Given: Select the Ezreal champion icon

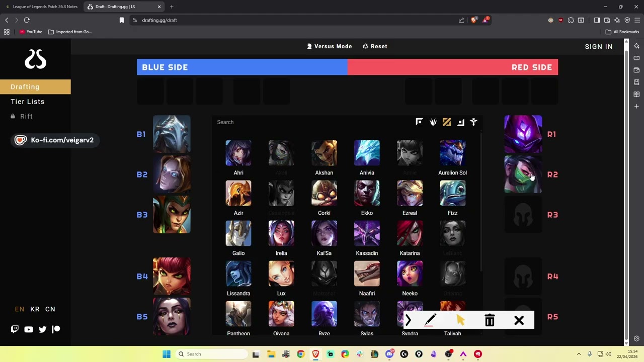Looking at the screenshot, I should coord(410,193).
